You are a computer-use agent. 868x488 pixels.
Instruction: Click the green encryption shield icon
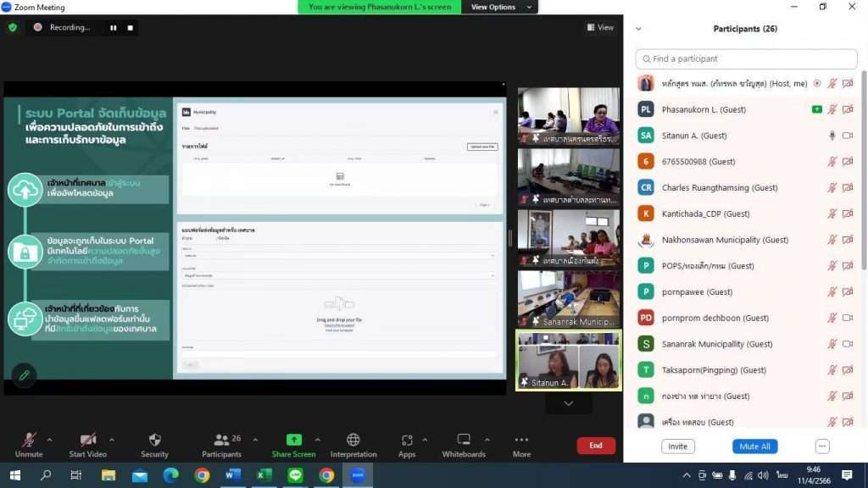13,27
